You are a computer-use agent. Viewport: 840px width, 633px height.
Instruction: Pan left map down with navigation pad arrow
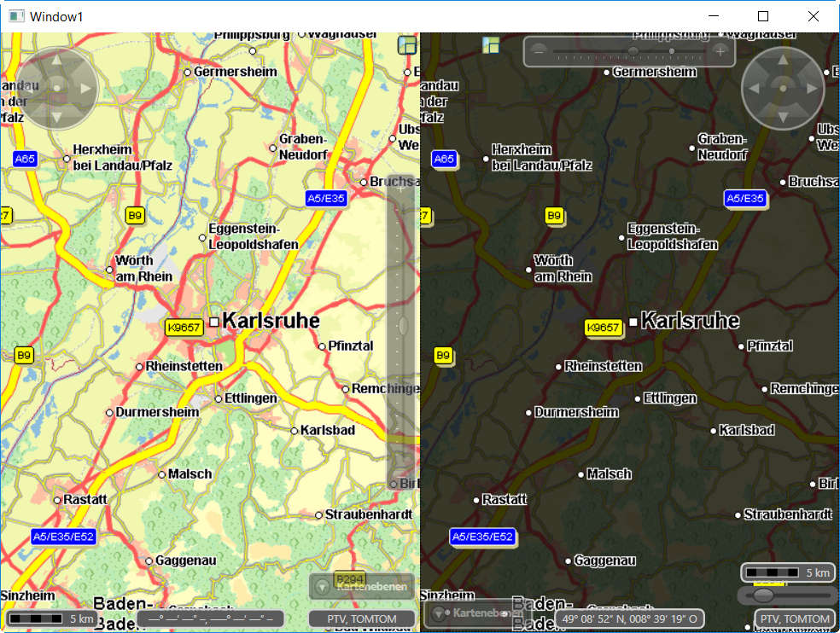point(57,117)
